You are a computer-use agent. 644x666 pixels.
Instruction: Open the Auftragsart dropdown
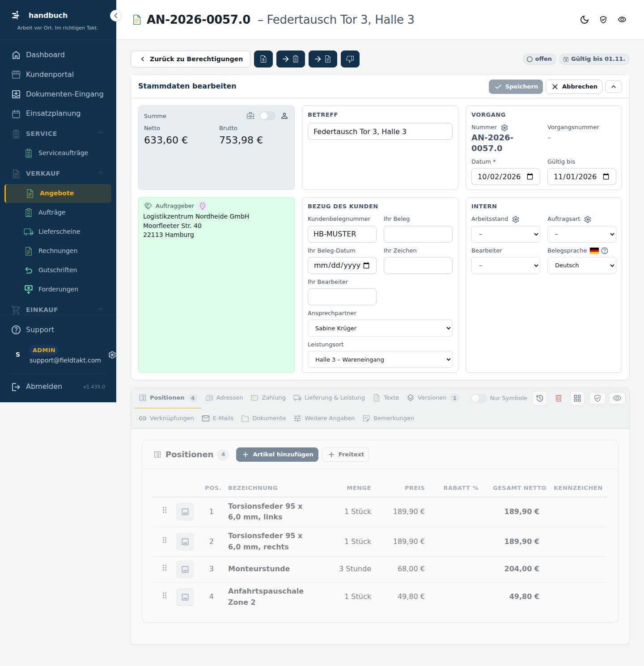[x=582, y=234]
